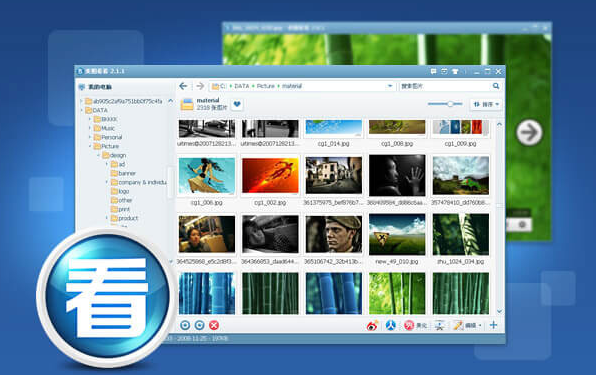Select the DATA folder in tree
Image resolution: width=596 pixels, height=375 pixels.
[x=97, y=110]
